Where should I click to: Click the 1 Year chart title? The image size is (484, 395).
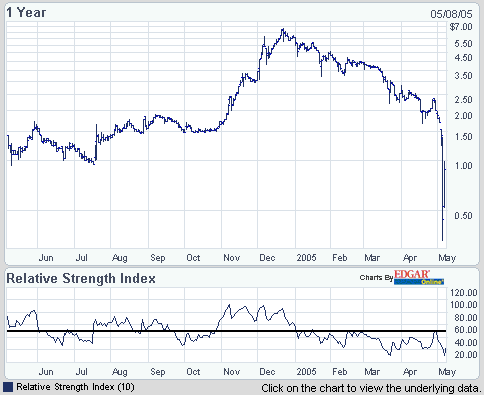[x=26, y=13]
